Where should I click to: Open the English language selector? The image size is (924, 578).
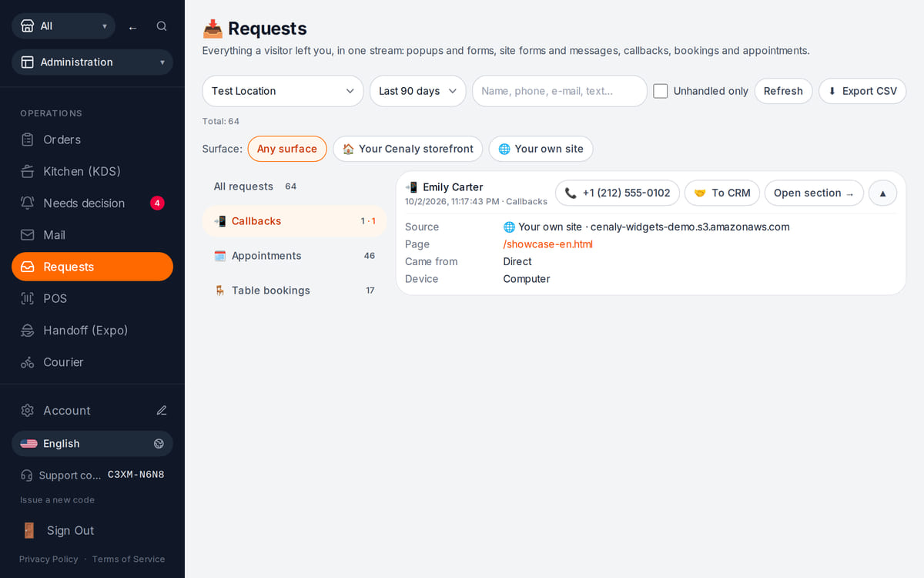point(92,444)
